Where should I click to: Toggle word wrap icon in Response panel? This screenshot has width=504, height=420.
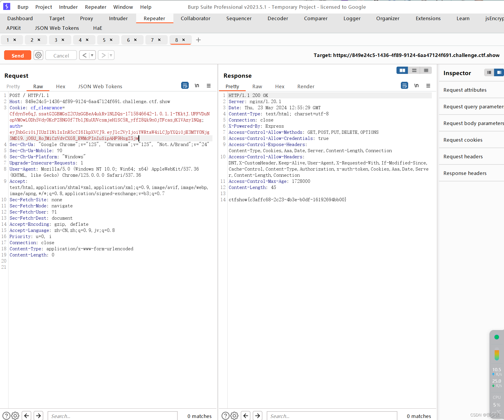(x=404, y=85)
